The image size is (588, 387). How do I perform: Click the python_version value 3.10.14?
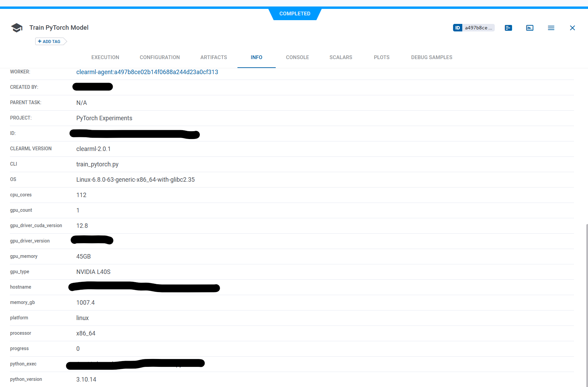pos(86,379)
